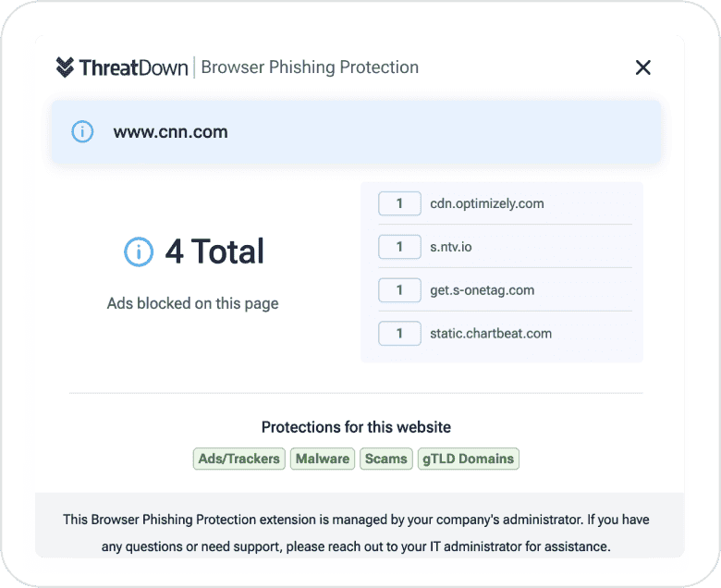Image resolution: width=721 pixels, height=588 pixels.
Task: Click the count box for static.chartbeat.com
Action: pyautogui.click(x=399, y=334)
